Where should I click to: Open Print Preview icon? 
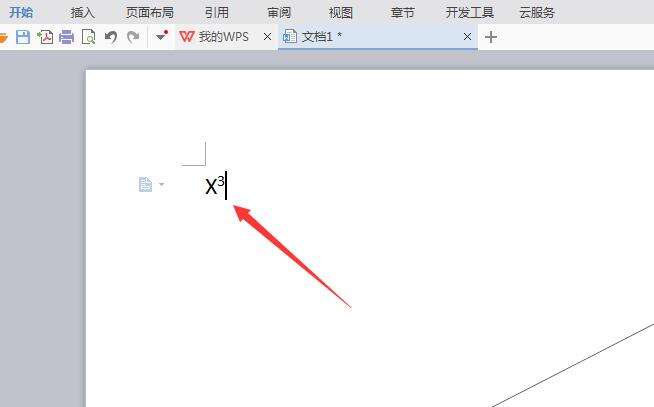pos(88,37)
